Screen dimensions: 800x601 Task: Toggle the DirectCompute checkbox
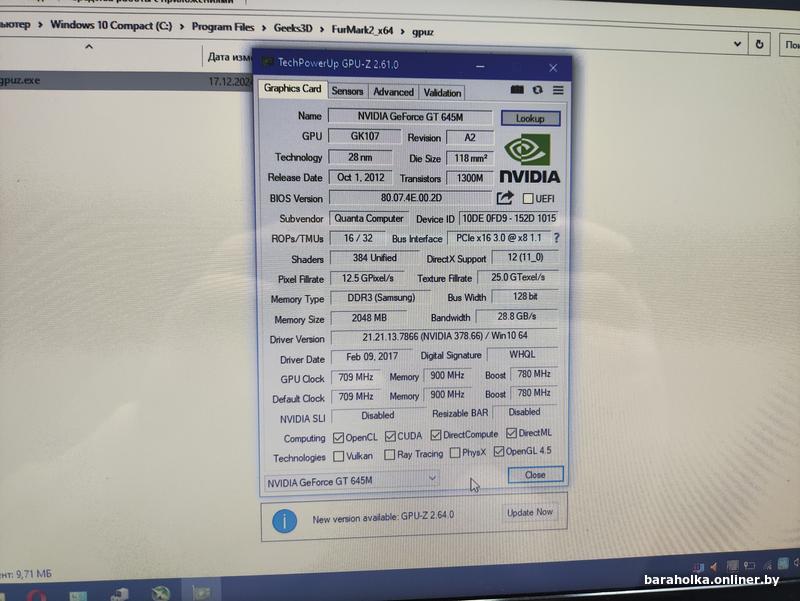tap(436, 435)
